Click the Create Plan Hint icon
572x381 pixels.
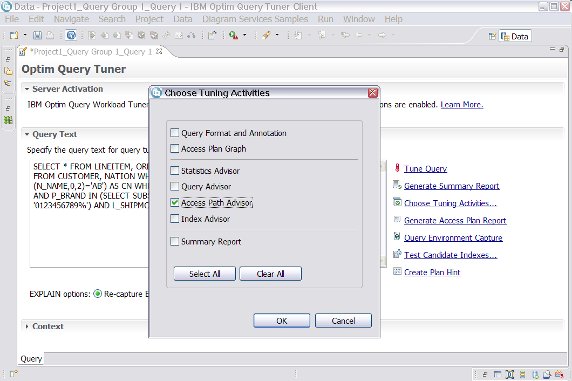tap(397, 272)
